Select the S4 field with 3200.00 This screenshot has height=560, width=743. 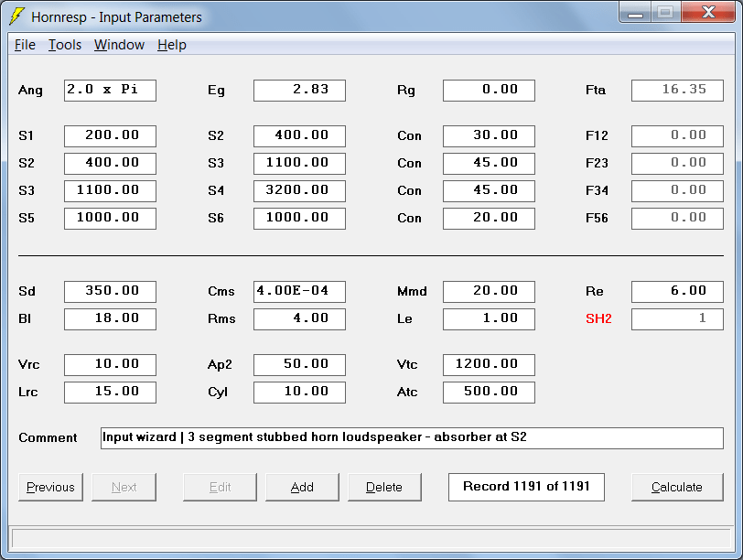[x=299, y=191]
